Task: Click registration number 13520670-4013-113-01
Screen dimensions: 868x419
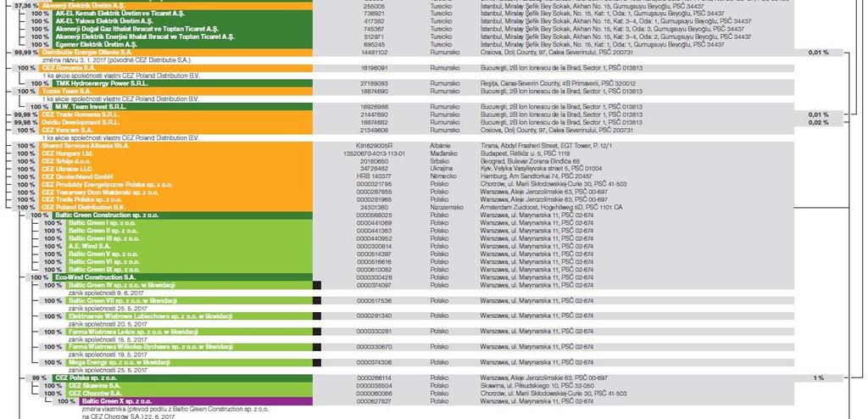Action: [x=374, y=153]
